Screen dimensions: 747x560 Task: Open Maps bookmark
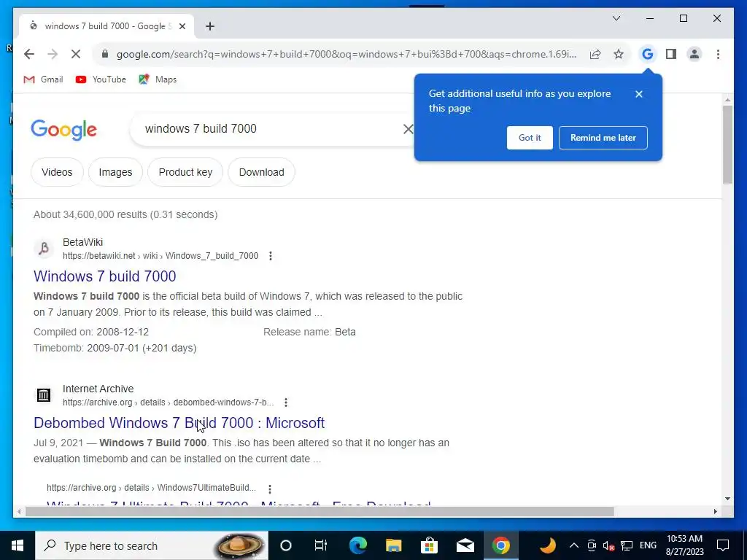click(158, 79)
